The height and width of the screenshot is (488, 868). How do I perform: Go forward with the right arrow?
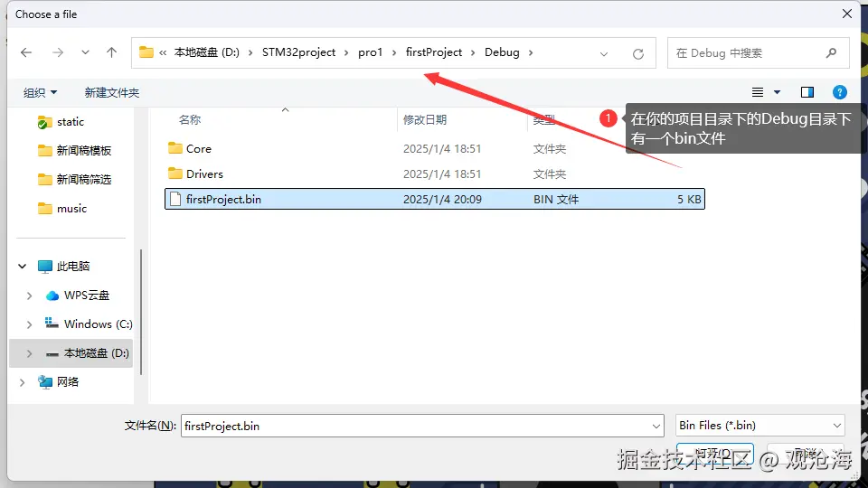(58, 52)
